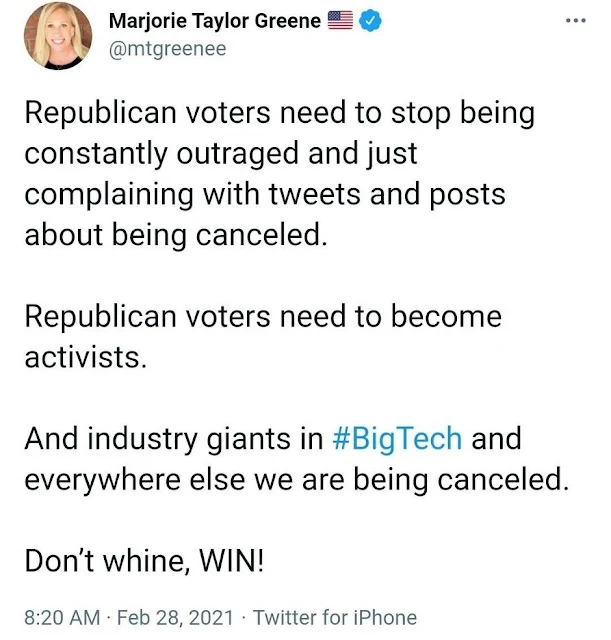The height and width of the screenshot is (640, 611).
Task: Open the @mtgreenee handle
Action: click(x=167, y=49)
